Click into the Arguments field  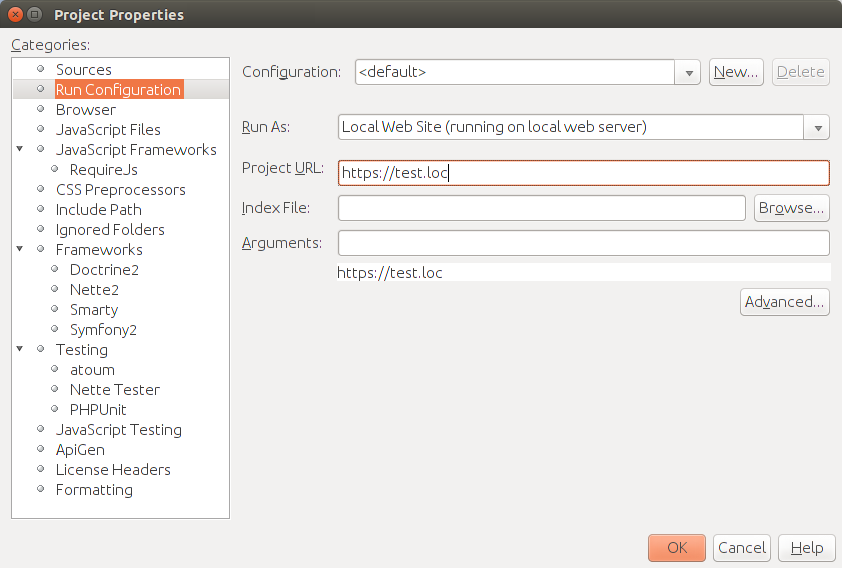tap(584, 243)
